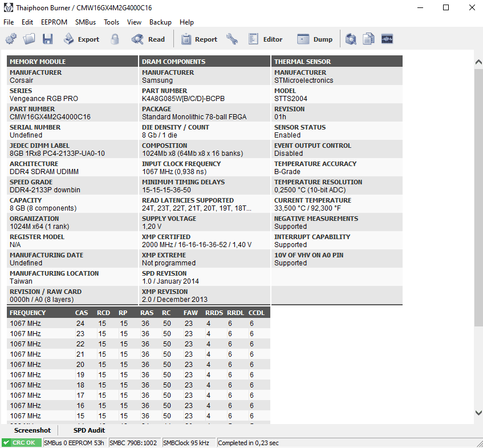Open the Help menu

(x=186, y=22)
